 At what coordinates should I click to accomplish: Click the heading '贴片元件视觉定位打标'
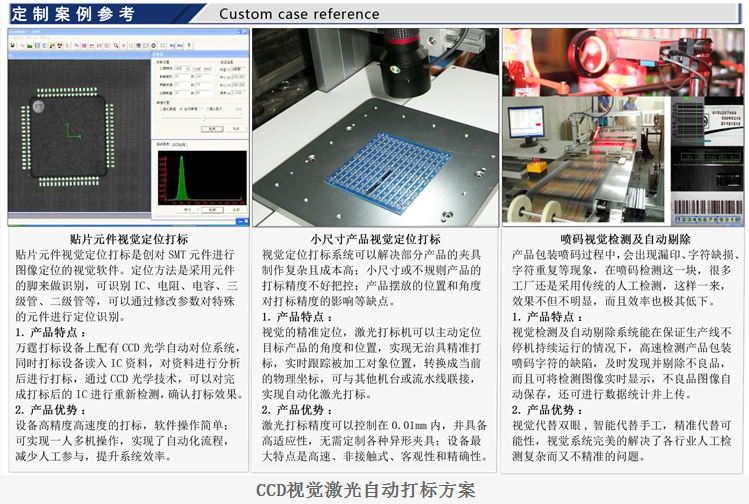(x=129, y=239)
